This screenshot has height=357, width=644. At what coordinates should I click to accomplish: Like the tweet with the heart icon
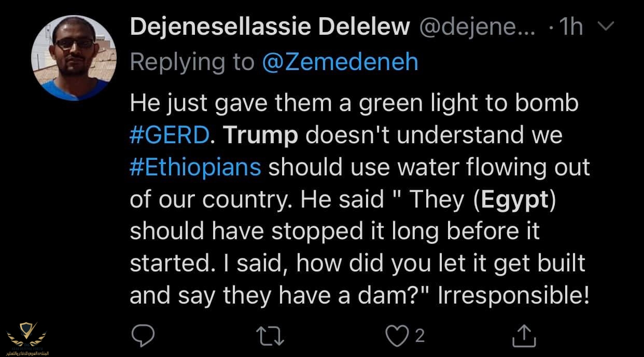[x=397, y=336]
